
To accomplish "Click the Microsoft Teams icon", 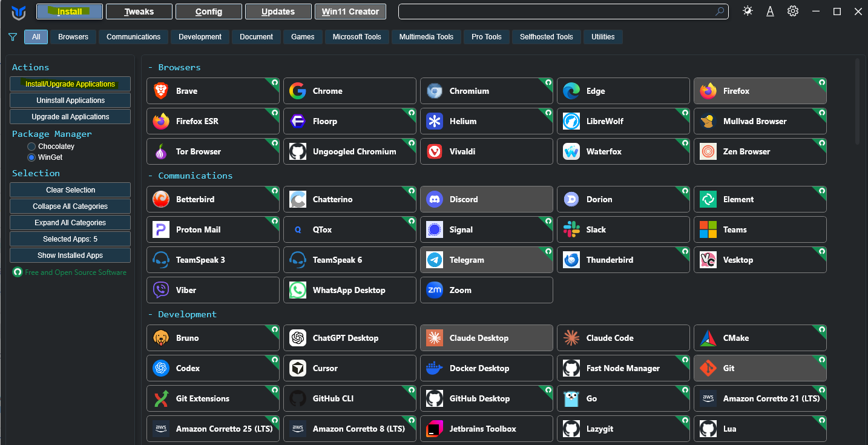I will (708, 229).
